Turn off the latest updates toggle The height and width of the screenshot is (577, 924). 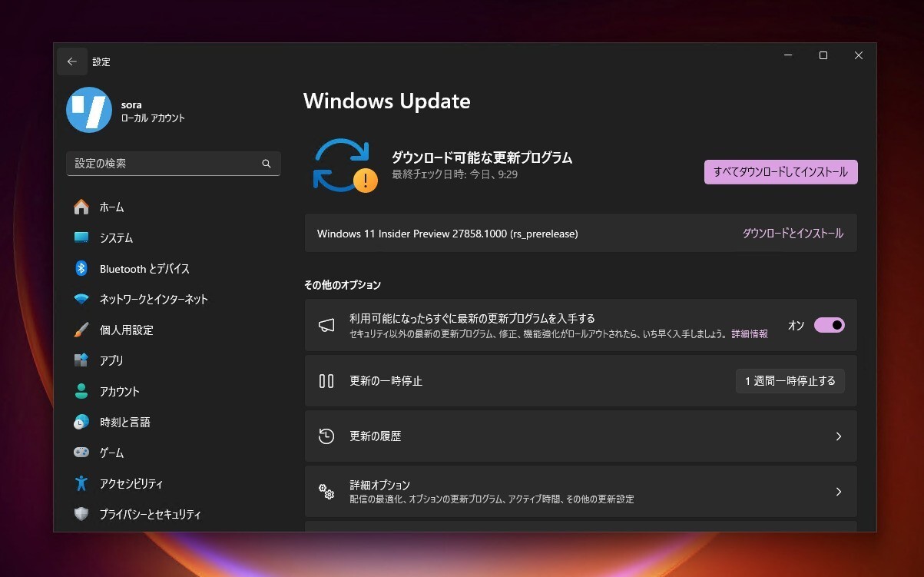coord(830,325)
